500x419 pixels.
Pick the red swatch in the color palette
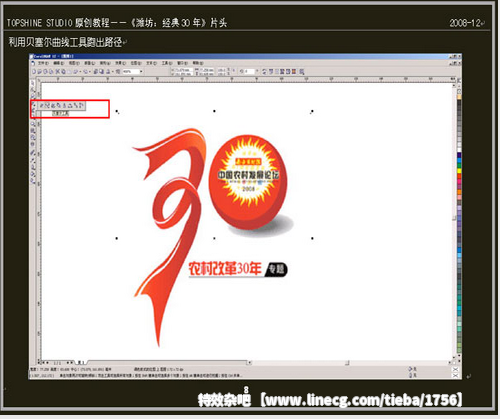coord(459,176)
